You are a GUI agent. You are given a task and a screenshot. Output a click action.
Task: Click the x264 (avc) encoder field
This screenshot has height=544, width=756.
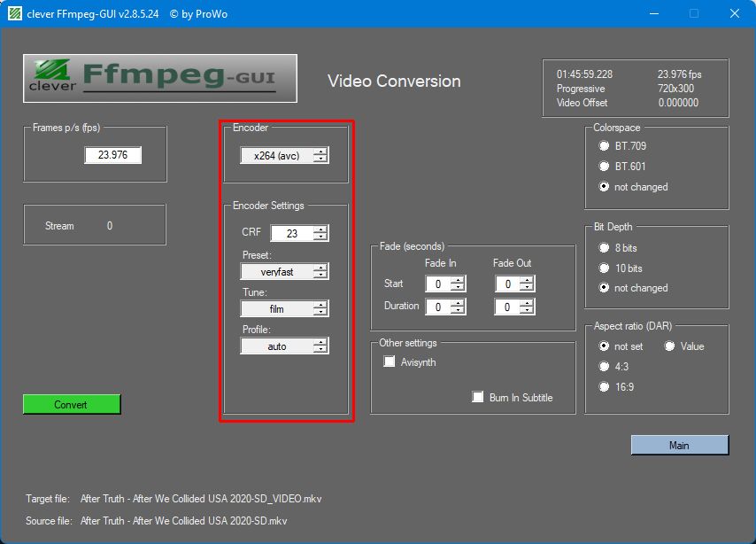277,155
